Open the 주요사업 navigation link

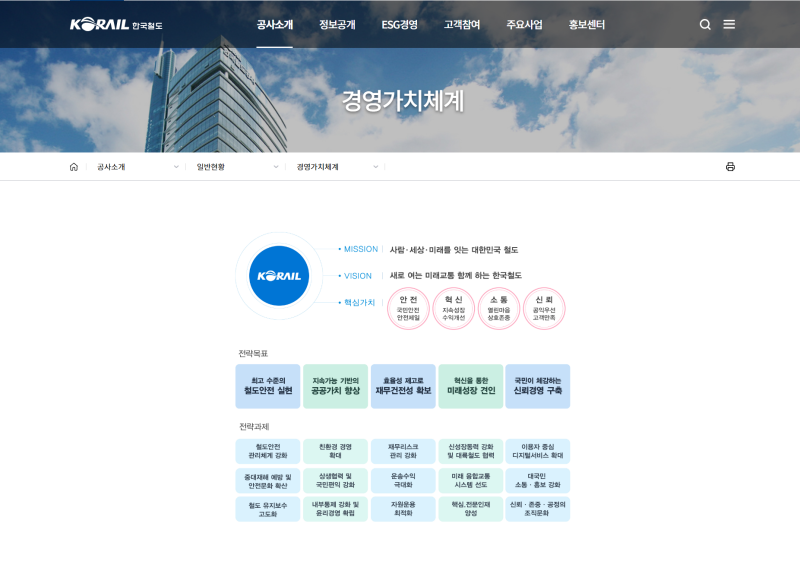tap(524, 24)
